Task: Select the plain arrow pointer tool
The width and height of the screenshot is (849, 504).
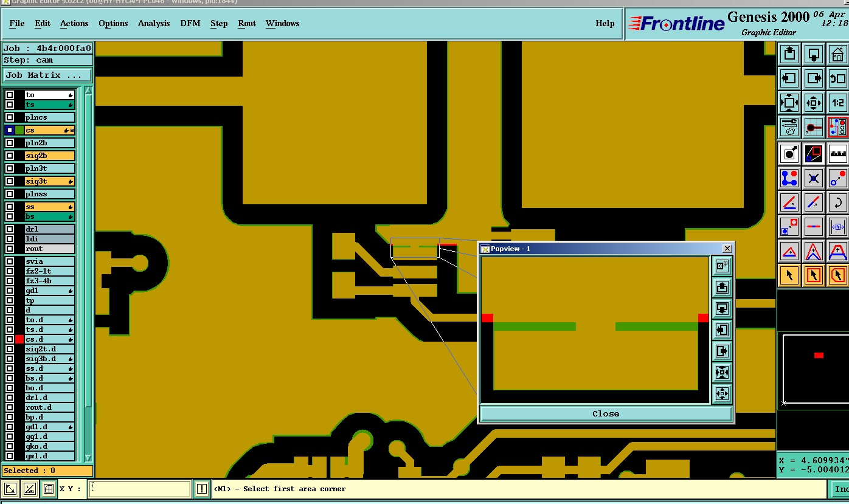Action: click(789, 275)
